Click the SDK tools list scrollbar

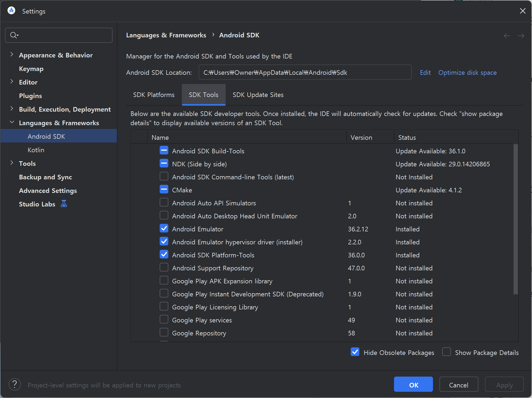coord(515,219)
